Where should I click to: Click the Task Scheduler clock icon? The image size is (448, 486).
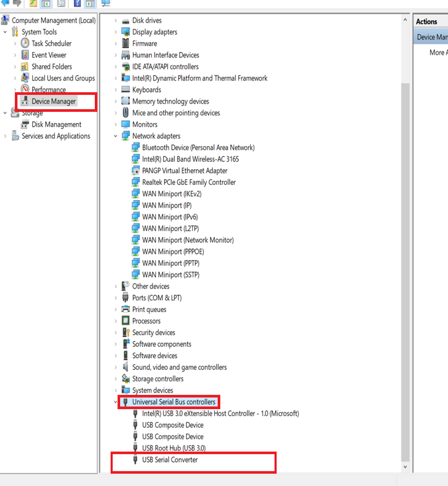click(x=25, y=43)
